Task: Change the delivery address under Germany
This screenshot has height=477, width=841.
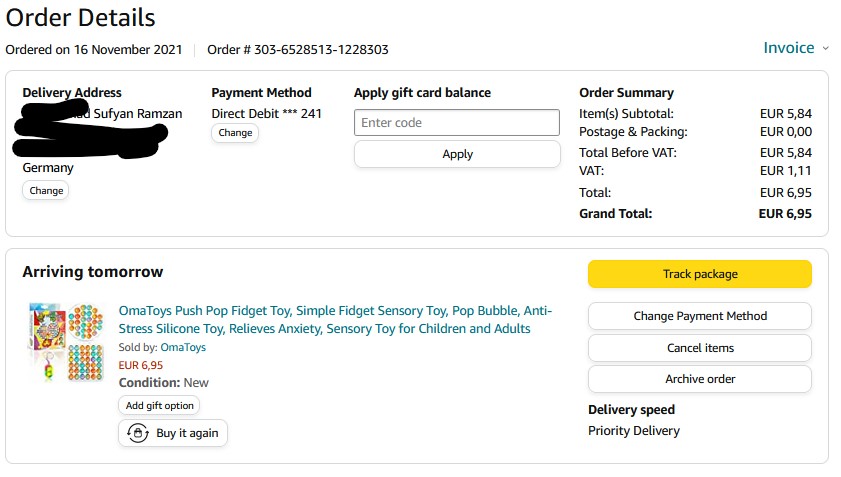Action: [x=46, y=190]
